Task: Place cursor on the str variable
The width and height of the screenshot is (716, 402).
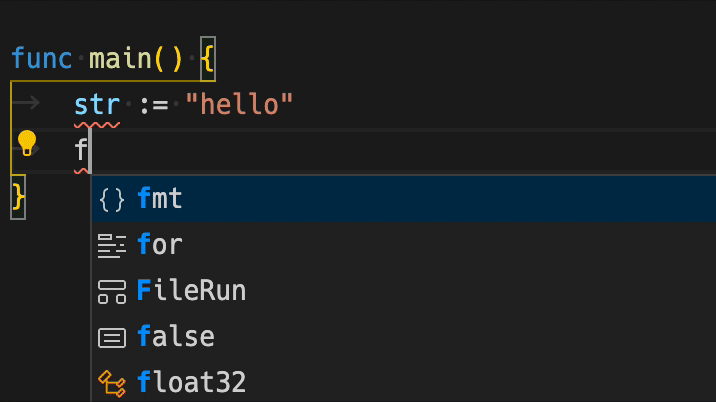Action: tap(97, 104)
